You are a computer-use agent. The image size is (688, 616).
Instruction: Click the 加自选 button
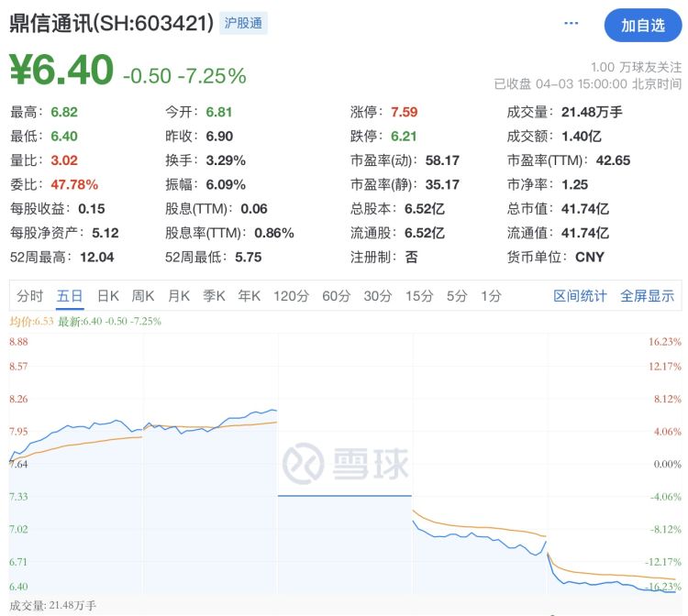coord(643,26)
